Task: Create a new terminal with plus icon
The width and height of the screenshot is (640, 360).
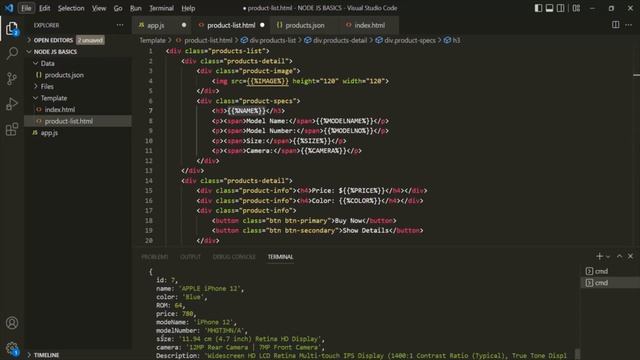Action: pyautogui.click(x=599, y=256)
